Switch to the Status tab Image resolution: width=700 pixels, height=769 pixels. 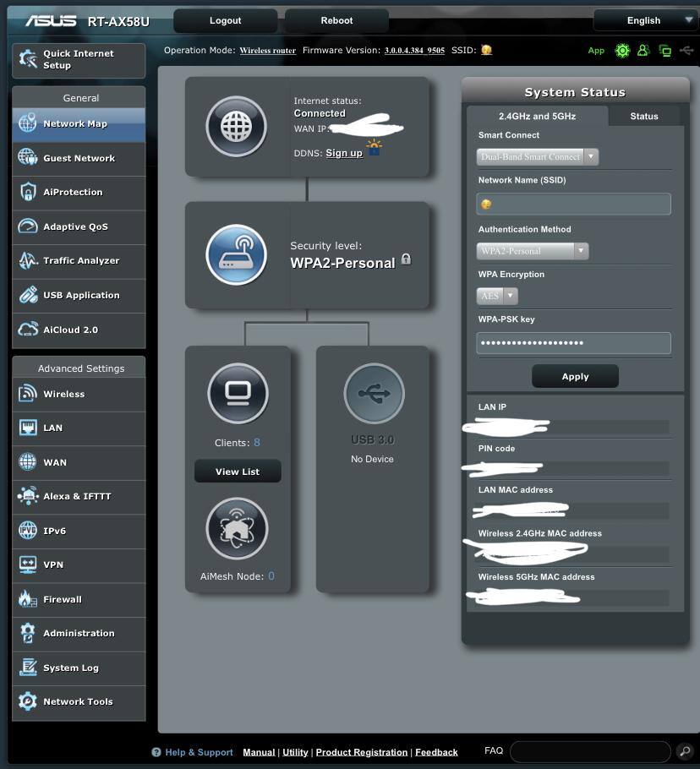click(x=643, y=117)
